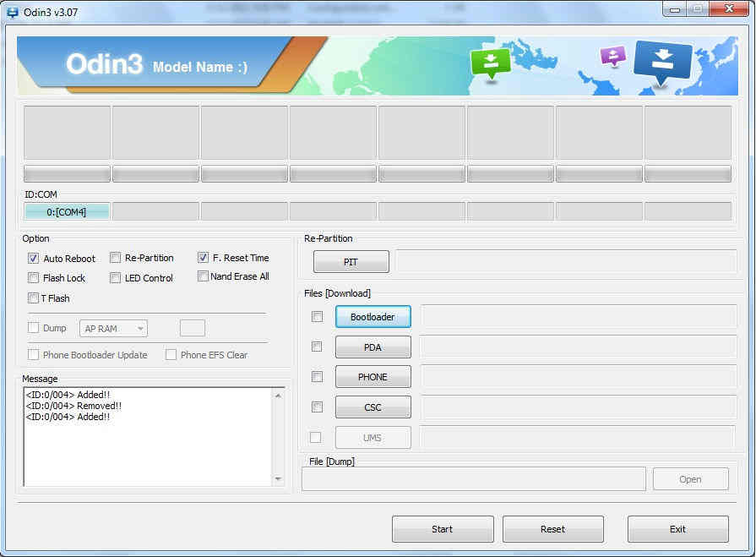Image resolution: width=756 pixels, height=557 pixels.
Task: Enable the Flash Lock checkbox
Action: (33, 278)
